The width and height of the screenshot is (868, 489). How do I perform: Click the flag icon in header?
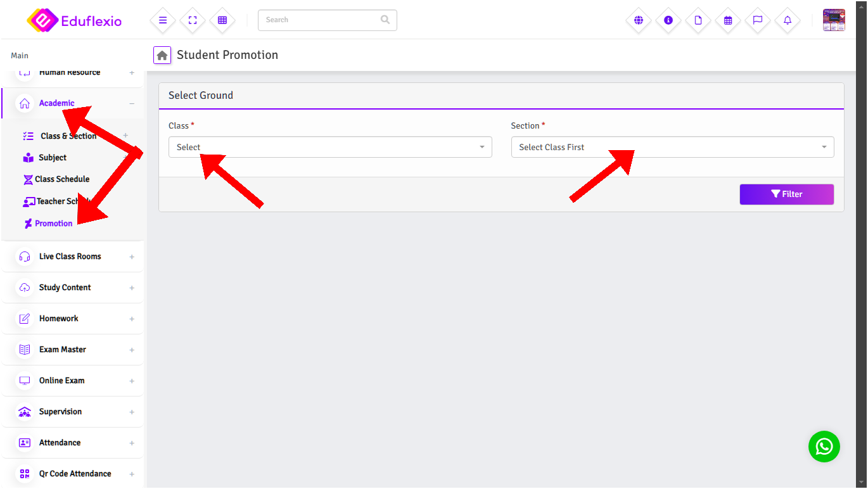point(758,20)
